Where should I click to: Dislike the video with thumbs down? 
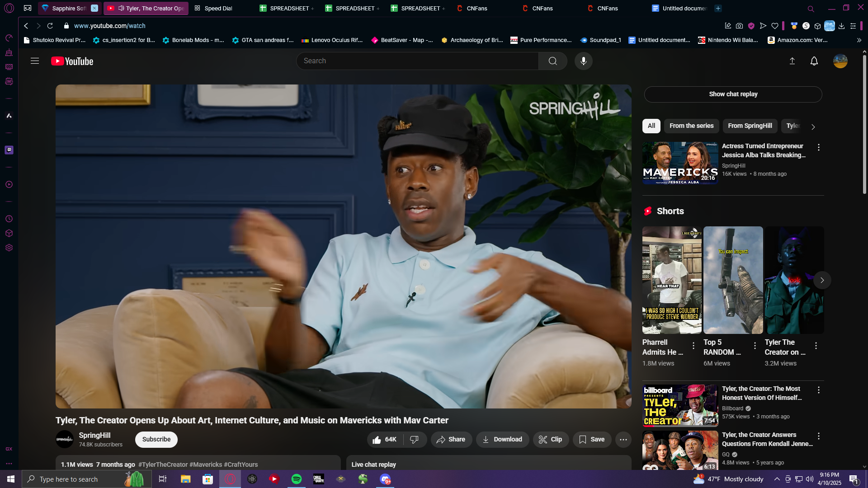tap(414, 439)
